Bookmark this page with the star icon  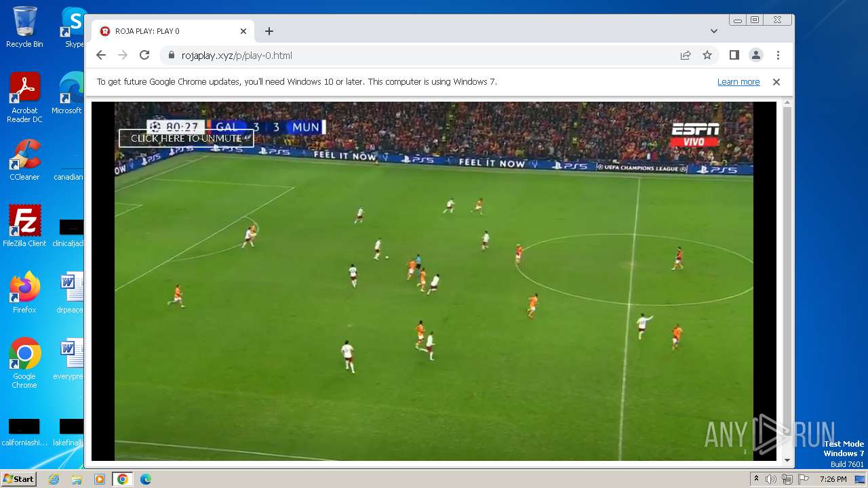tap(707, 56)
